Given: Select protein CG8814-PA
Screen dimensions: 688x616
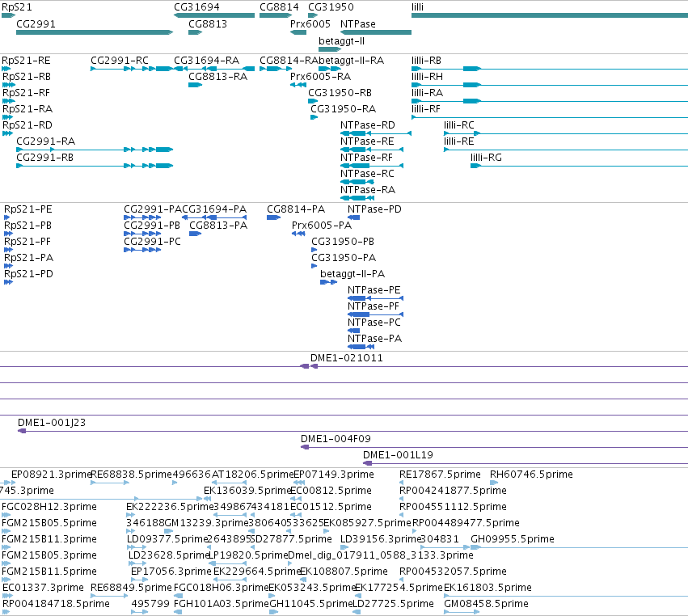Looking at the screenshot, I should (x=296, y=209).
